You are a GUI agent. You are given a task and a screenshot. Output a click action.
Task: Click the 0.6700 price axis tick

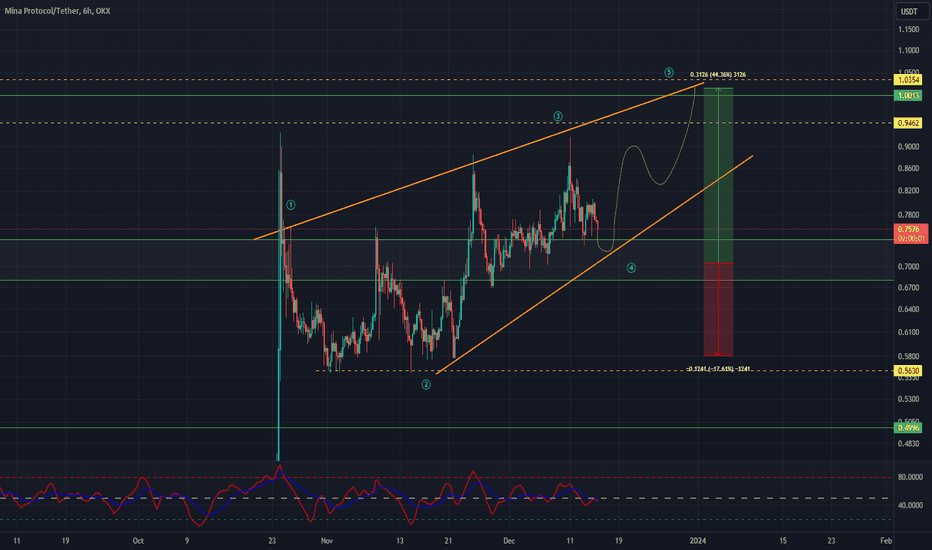[909, 288]
